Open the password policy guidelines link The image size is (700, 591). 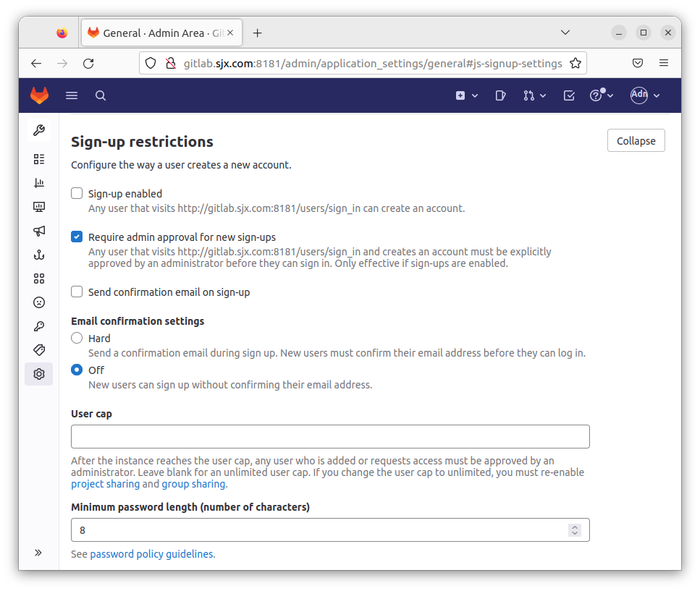pos(152,554)
